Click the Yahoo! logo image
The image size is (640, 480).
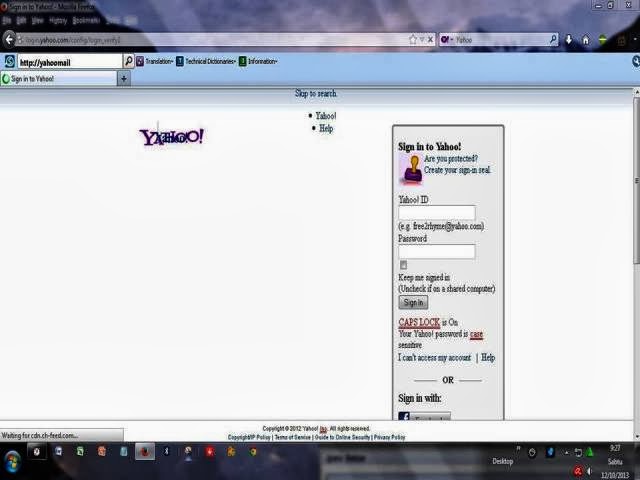(171, 137)
